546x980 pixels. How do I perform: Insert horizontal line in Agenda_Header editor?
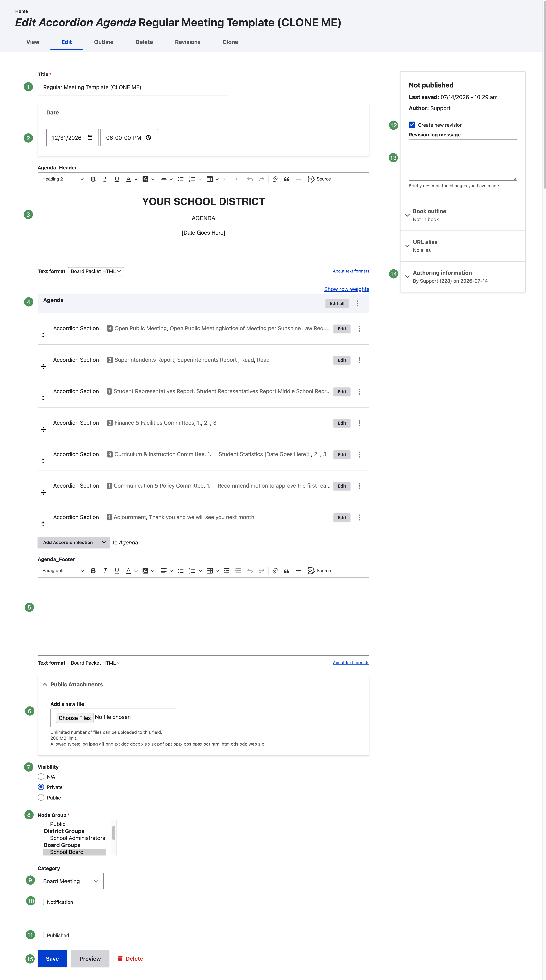298,179
